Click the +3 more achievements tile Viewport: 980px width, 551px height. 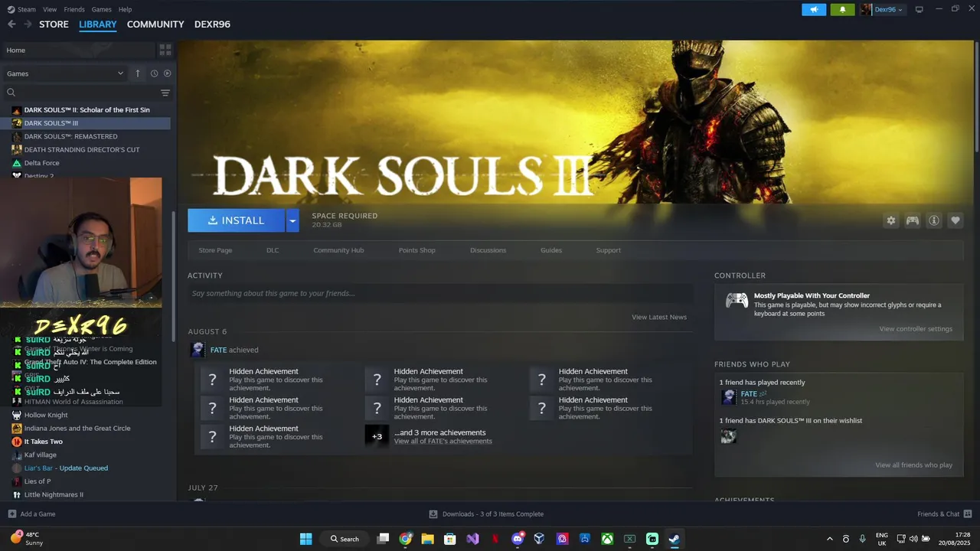coord(377,436)
